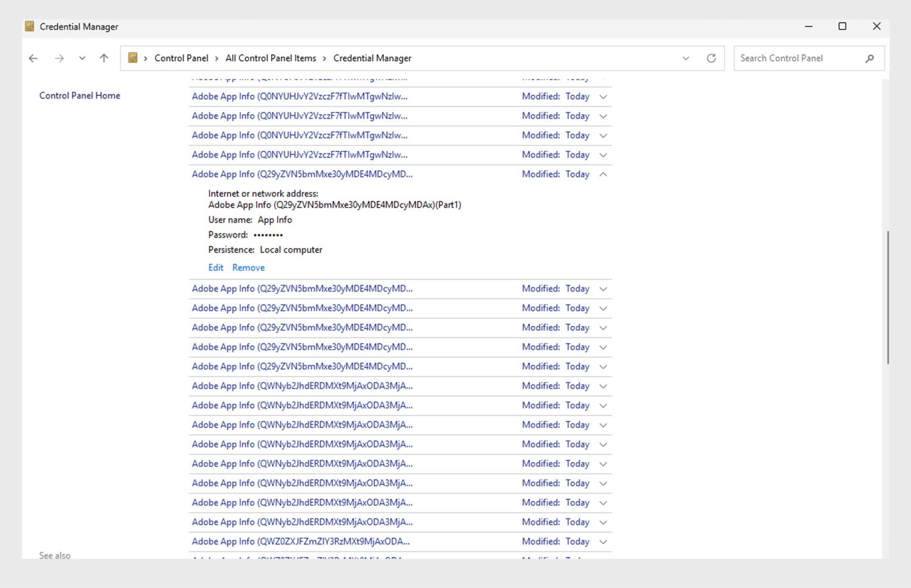This screenshot has height=588, width=911.
Task: Click the address bar vault icon
Action: tap(133, 58)
